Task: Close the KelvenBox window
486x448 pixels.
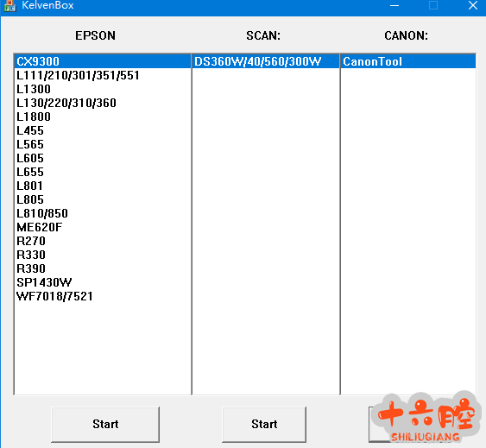Action: 473,5
